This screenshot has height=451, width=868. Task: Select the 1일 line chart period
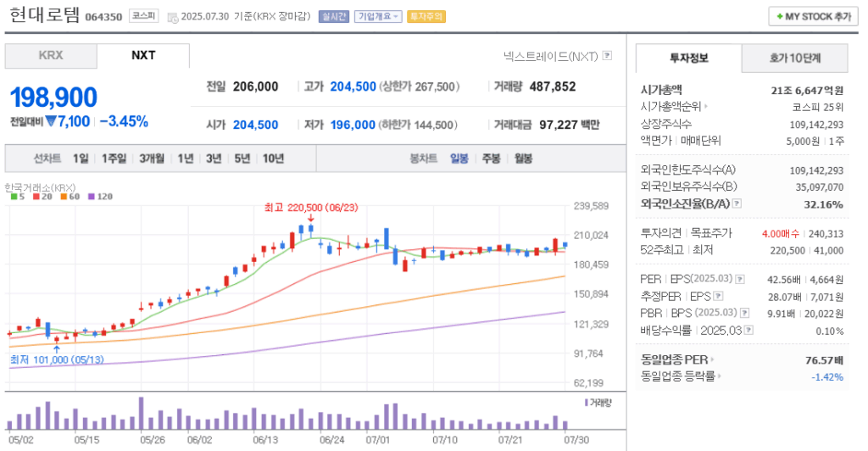(x=81, y=159)
